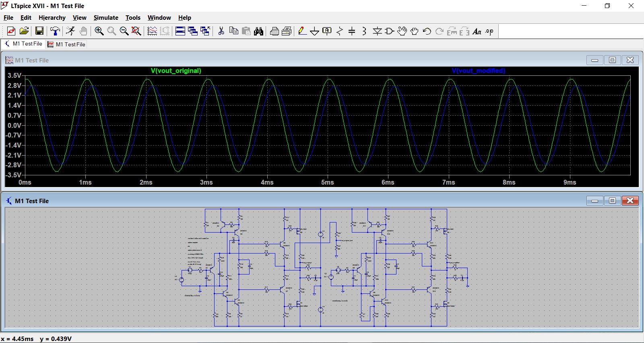
Task: Select the V(vout_original) trace label
Action: [x=176, y=71]
